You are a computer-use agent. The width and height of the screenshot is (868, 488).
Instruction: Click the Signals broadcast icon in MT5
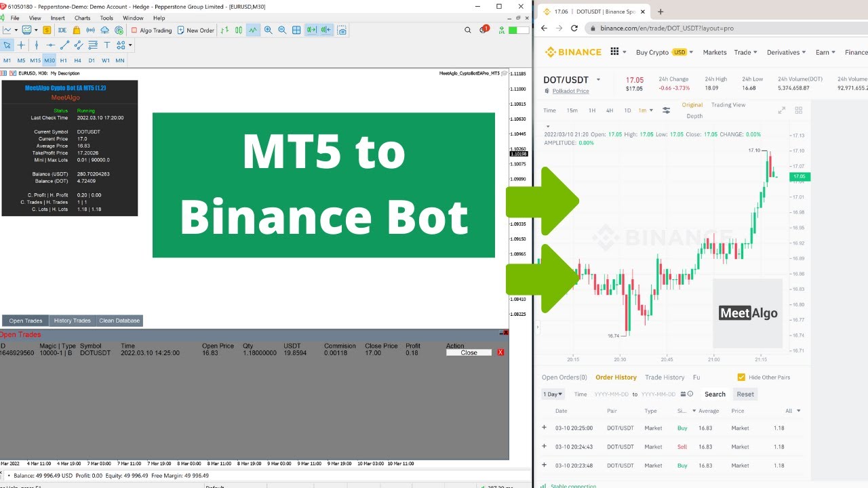(x=91, y=30)
